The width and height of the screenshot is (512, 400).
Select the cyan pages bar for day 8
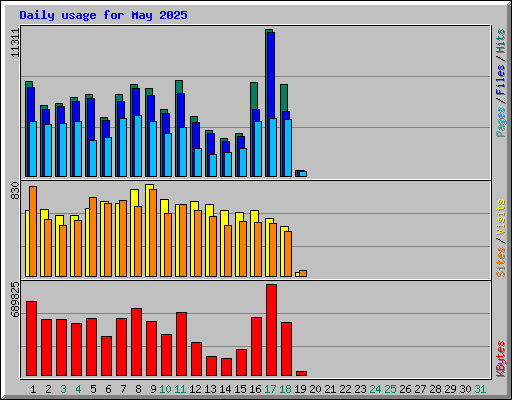[138, 146]
